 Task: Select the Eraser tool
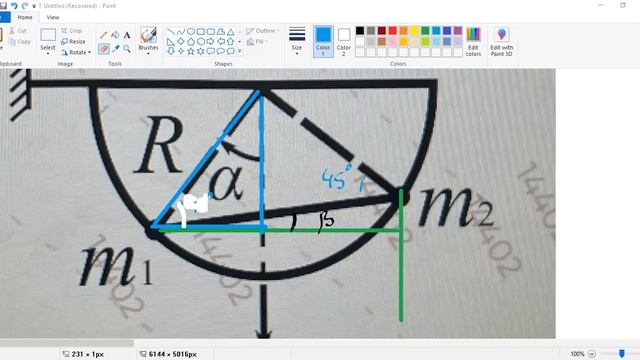coord(104,49)
